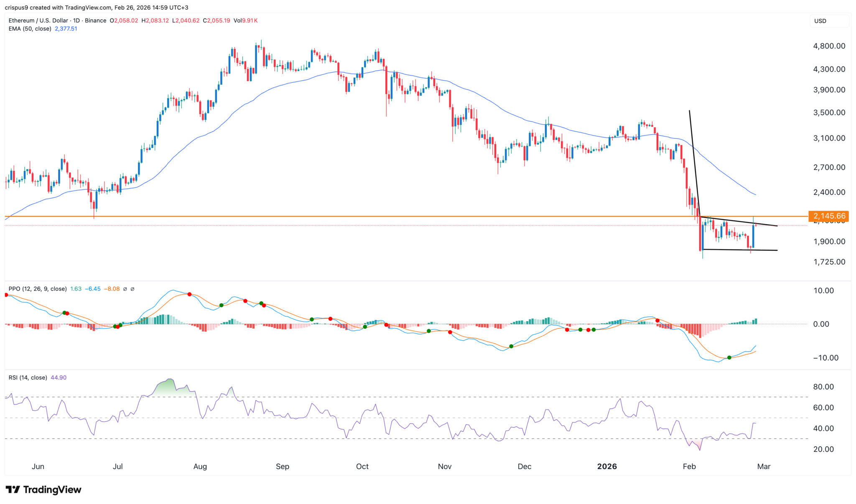This screenshot has height=504, width=856.
Task: Open the EMA (50, close) indicator legend
Action: coord(30,29)
